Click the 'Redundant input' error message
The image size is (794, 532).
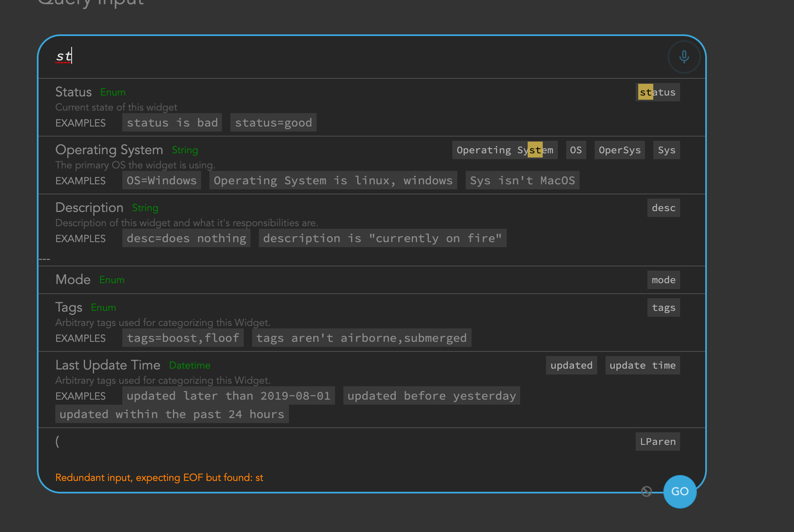click(159, 478)
